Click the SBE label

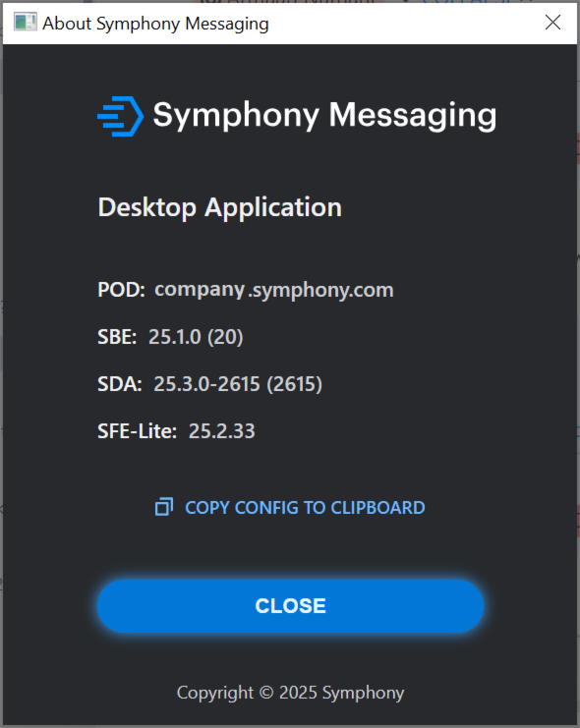click(117, 337)
